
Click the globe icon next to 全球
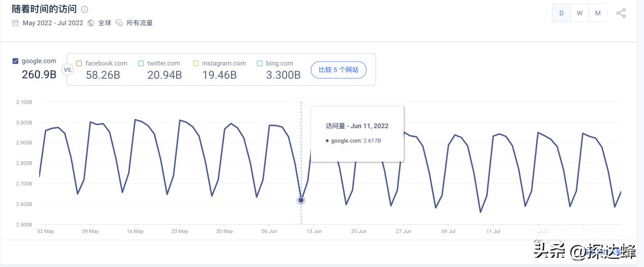coord(91,23)
